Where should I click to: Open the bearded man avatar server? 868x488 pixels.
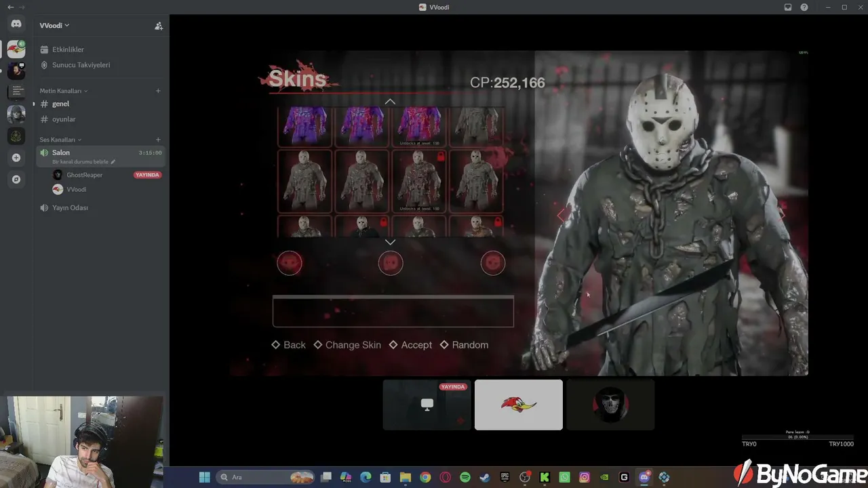click(x=16, y=70)
